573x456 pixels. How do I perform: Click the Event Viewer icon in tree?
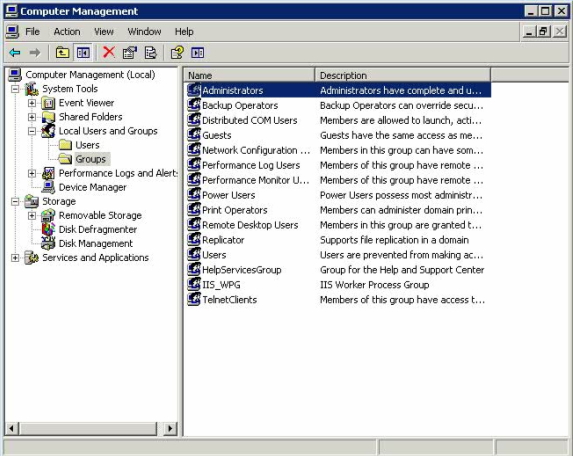(48, 103)
